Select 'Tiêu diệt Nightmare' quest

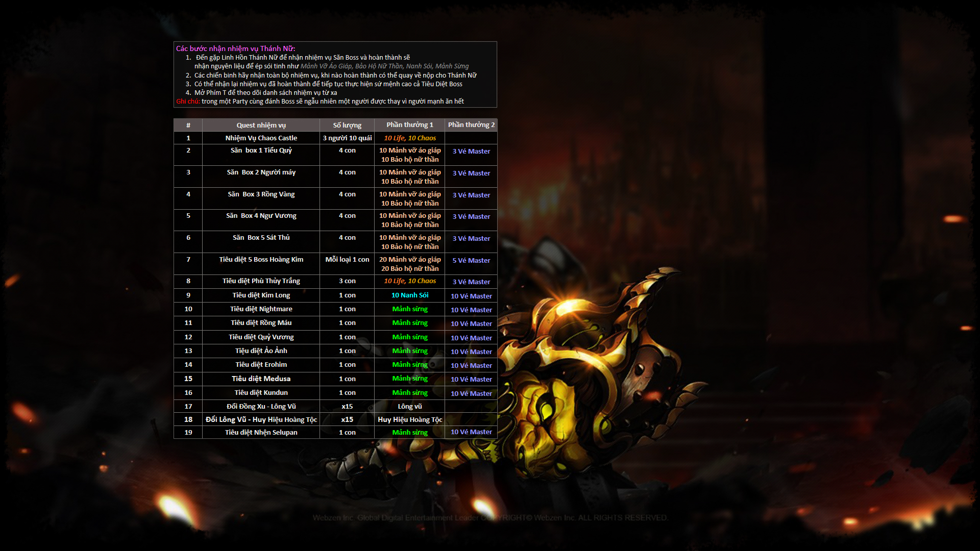pos(261,309)
